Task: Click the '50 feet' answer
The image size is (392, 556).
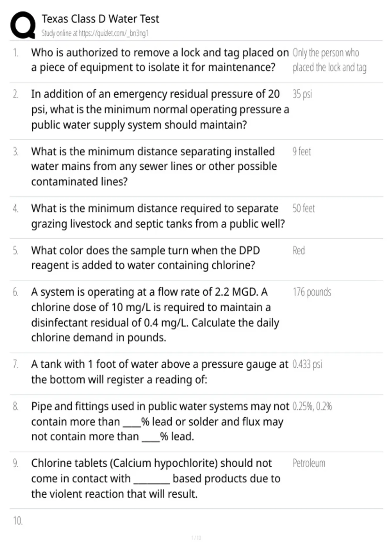Action: (303, 208)
